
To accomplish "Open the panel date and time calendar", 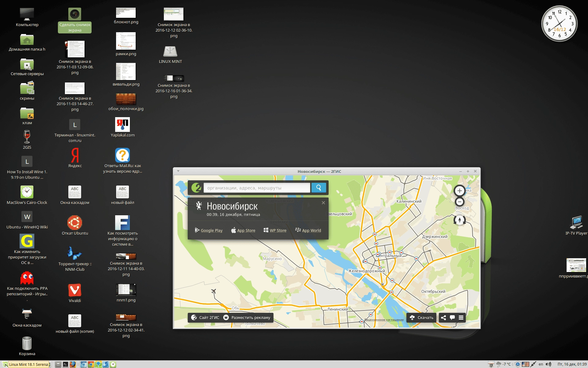I will click(572, 364).
